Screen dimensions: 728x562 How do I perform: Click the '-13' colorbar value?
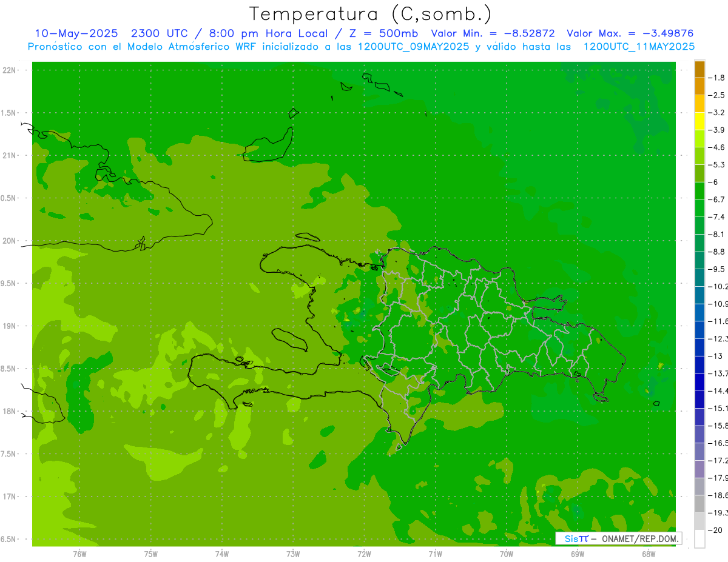tap(716, 356)
